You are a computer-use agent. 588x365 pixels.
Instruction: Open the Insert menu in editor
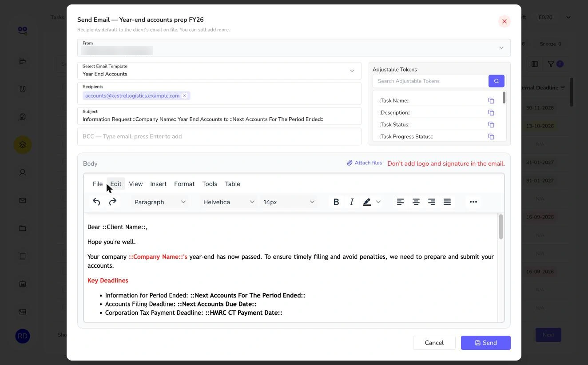[x=159, y=184]
